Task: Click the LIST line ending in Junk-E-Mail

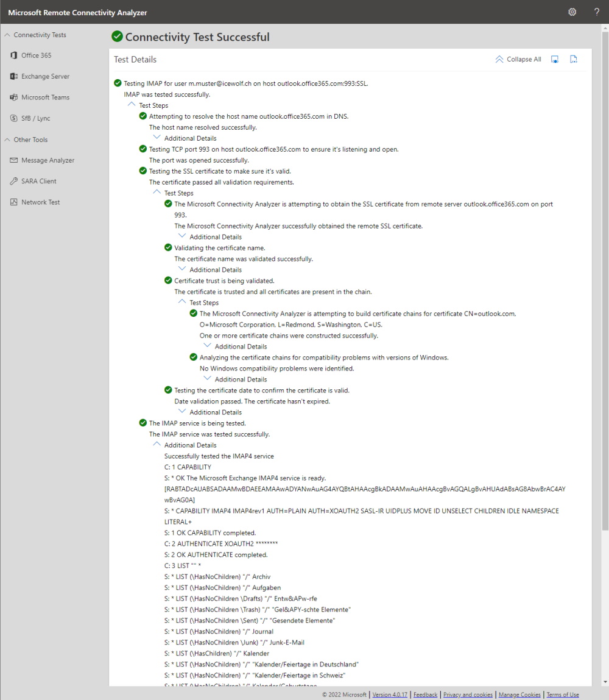Action: 234,642
